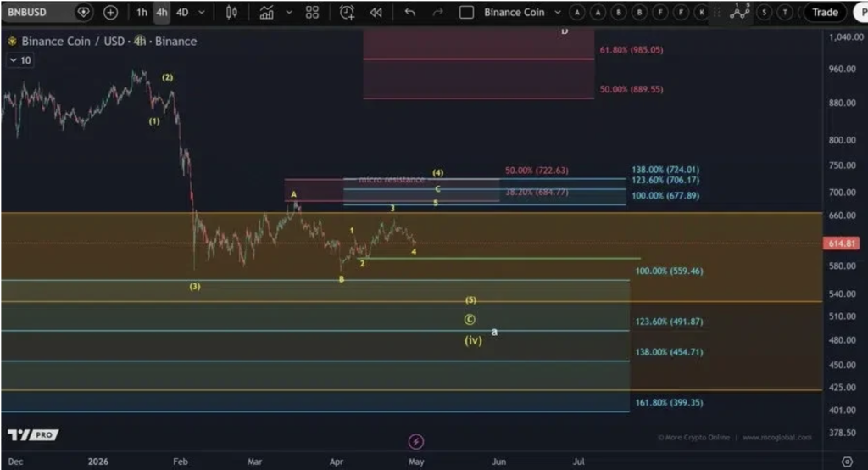This screenshot has height=470, width=868.
Task: Open chart settings gear at bottom right
Action: pyautogui.click(x=847, y=462)
